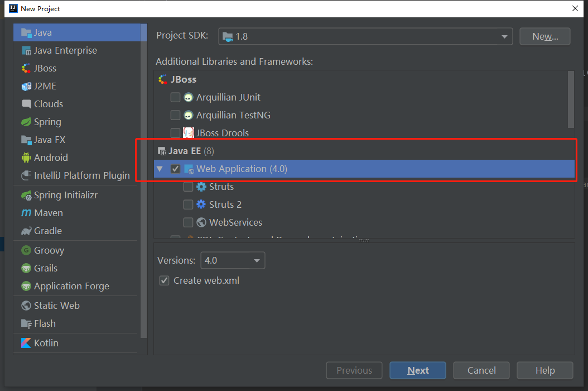Enable the Arquillian JUnit checkbox
This screenshot has width=588, height=391.
(x=175, y=98)
